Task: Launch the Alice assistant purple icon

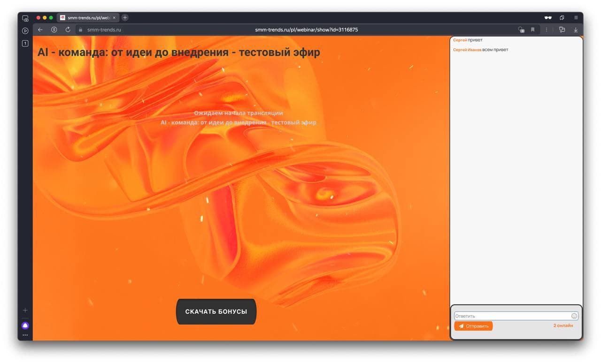Action: click(x=25, y=326)
